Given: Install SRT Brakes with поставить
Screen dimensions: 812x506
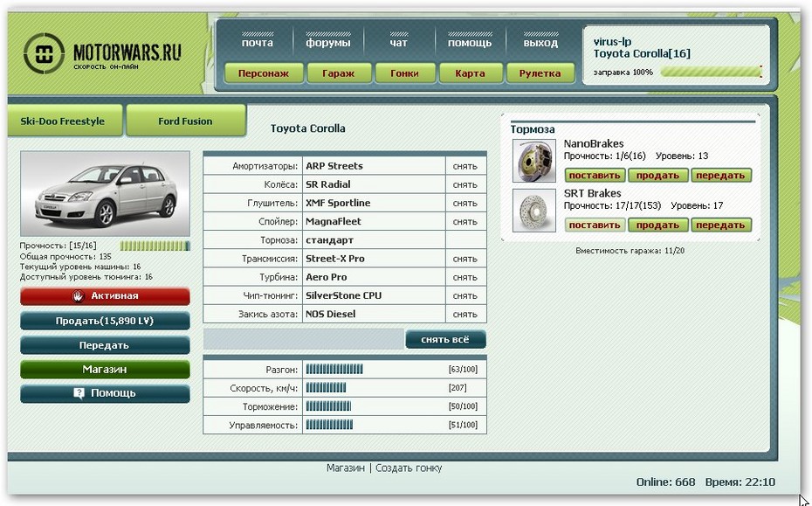Looking at the screenshot, I should (595, 225).
